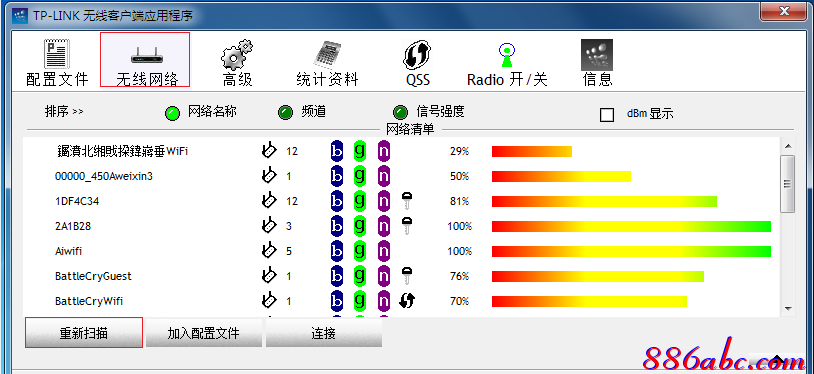Click the 重新扫描 rescan button
Screen dimensions: 814x374
(84, 332)
